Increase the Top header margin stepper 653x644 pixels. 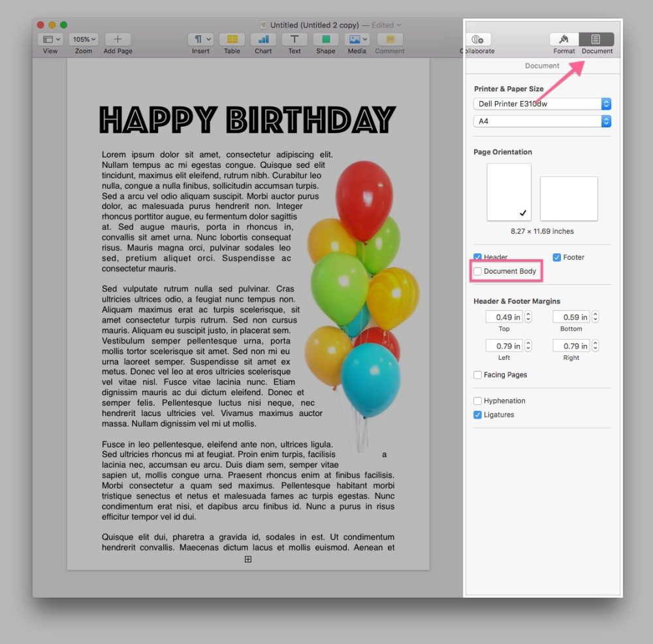(528, 314)
